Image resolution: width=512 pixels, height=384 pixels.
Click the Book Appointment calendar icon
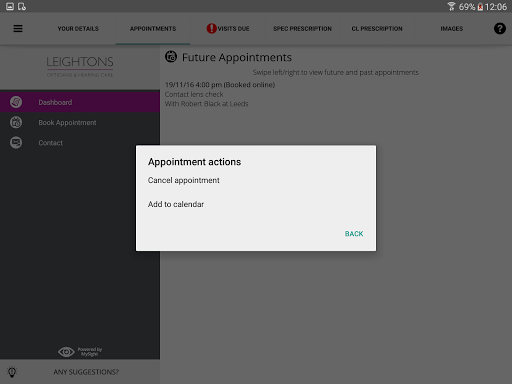point(16,122)
